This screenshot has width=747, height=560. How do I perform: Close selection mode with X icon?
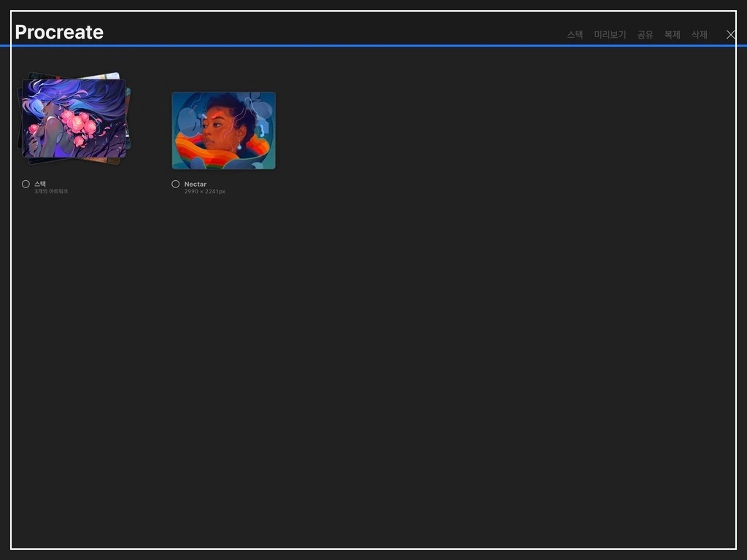pos(731,34)
